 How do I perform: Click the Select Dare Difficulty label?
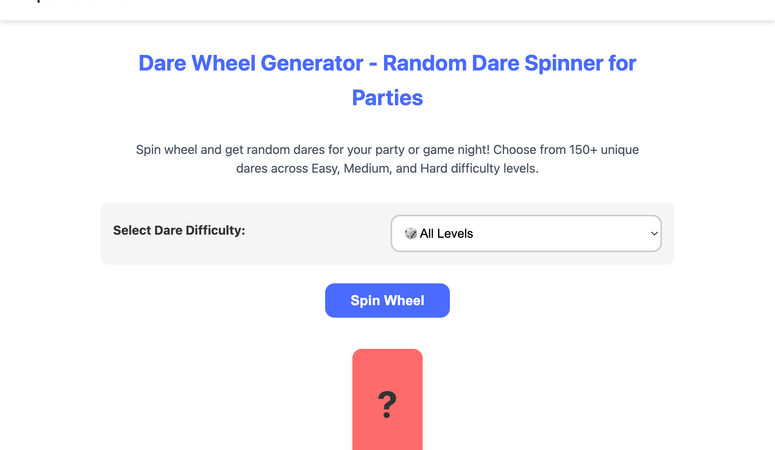179,230
